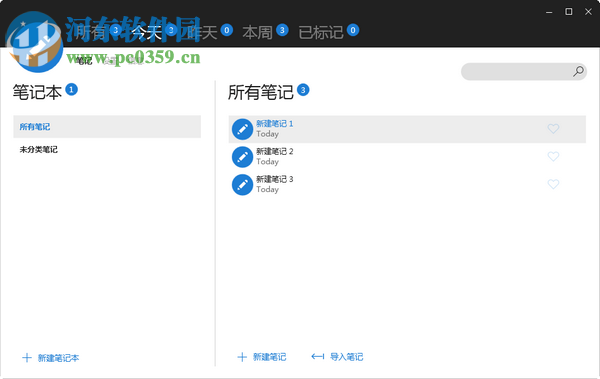This screenshot has height=379, width=600.
Task: Open the 新建笔记 3 pencil icon
Action: (x=242, y=185)
